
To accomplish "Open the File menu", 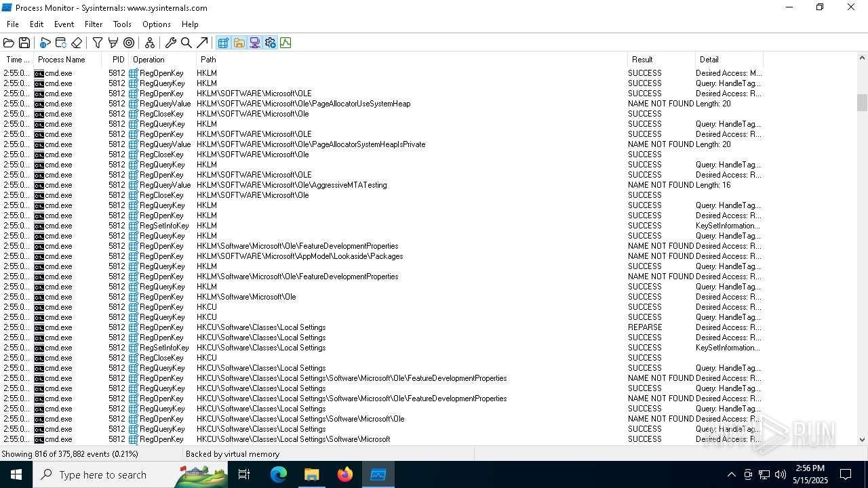I will tap(13, 24).
